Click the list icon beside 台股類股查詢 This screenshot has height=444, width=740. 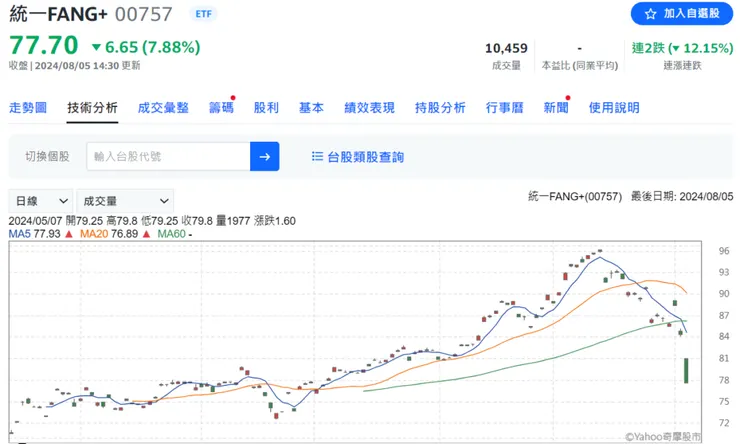(x=317, y=156)
